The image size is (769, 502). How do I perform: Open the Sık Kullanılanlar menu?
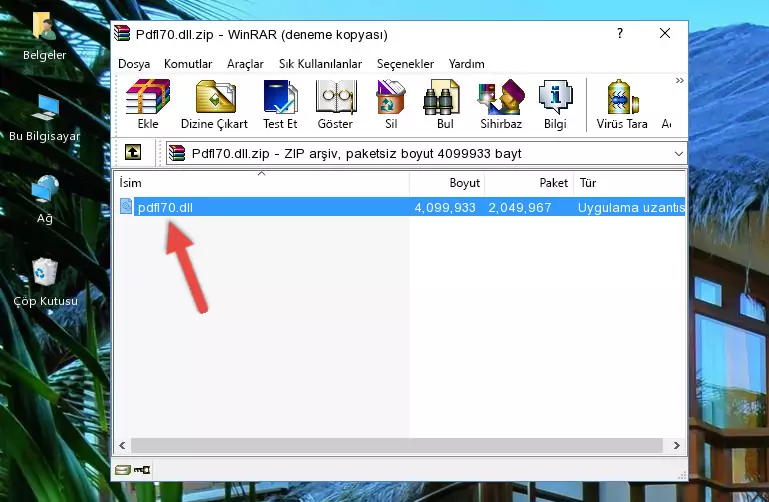coord(320,64)
